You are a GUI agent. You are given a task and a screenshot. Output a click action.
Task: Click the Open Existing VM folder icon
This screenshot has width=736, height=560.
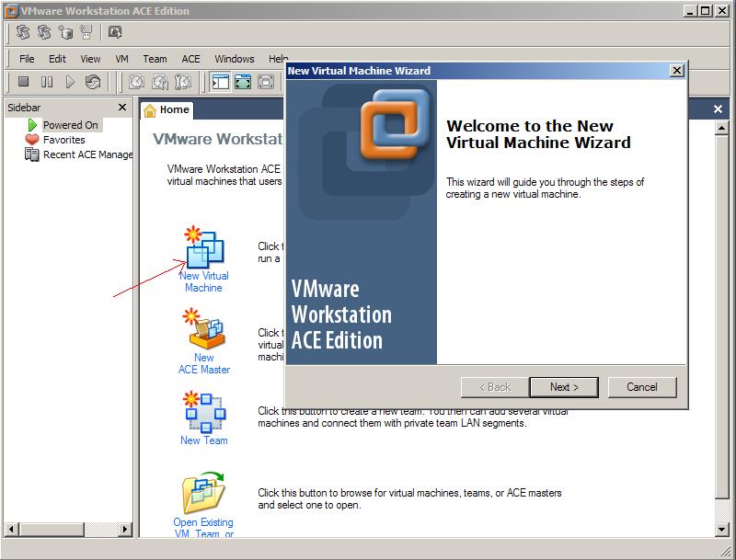(203, 492)
